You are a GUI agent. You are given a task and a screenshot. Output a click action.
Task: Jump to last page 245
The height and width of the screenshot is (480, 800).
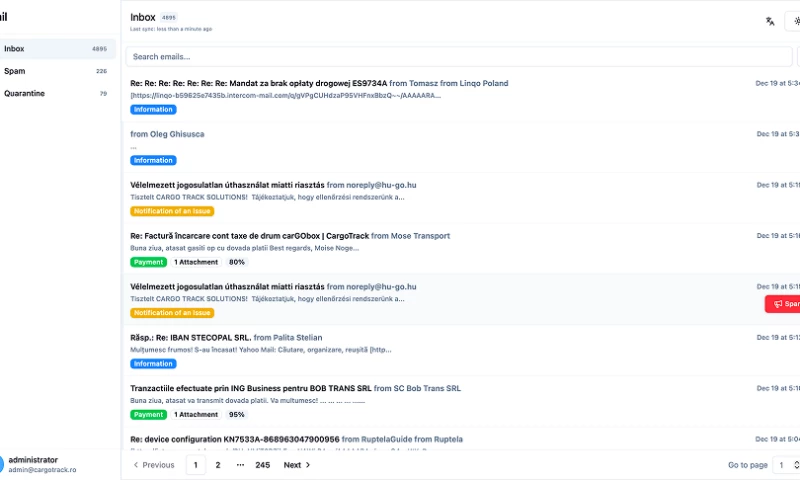click(x=262, y=465)
